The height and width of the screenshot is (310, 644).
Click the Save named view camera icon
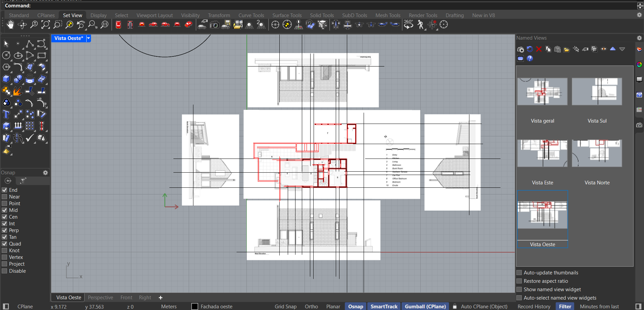pos(520,49)
